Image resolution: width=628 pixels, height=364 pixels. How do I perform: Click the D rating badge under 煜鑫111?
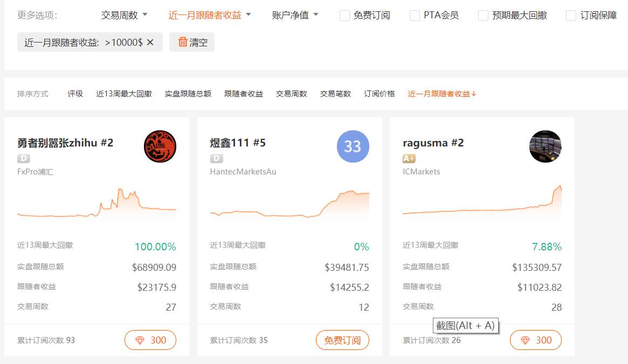coord(217,158)
